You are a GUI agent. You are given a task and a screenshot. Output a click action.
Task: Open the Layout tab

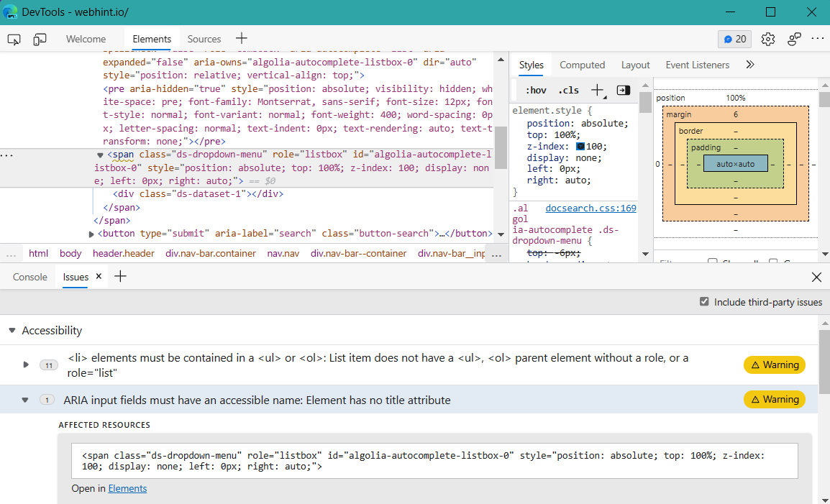(635, 65)
